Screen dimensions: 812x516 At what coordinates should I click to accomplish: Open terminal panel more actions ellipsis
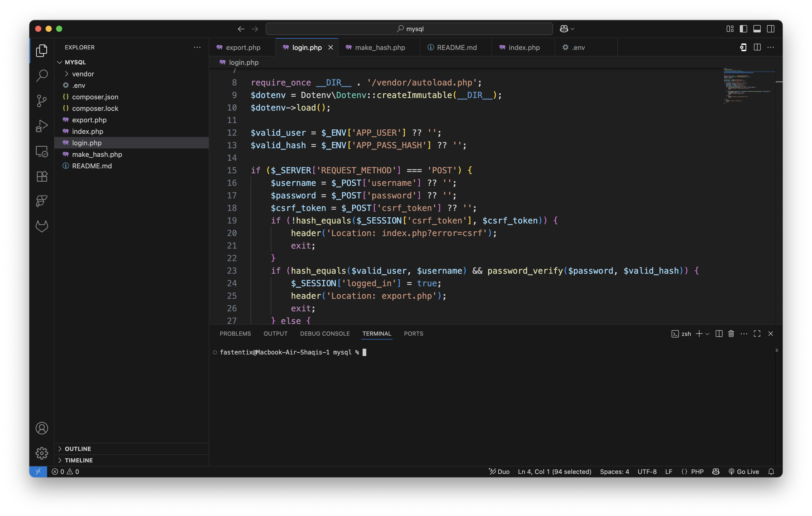(744, 333)
